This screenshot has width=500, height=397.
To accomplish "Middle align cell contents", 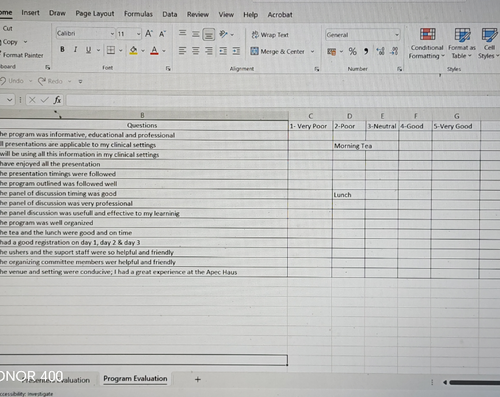I will click(x=196, y=34).
